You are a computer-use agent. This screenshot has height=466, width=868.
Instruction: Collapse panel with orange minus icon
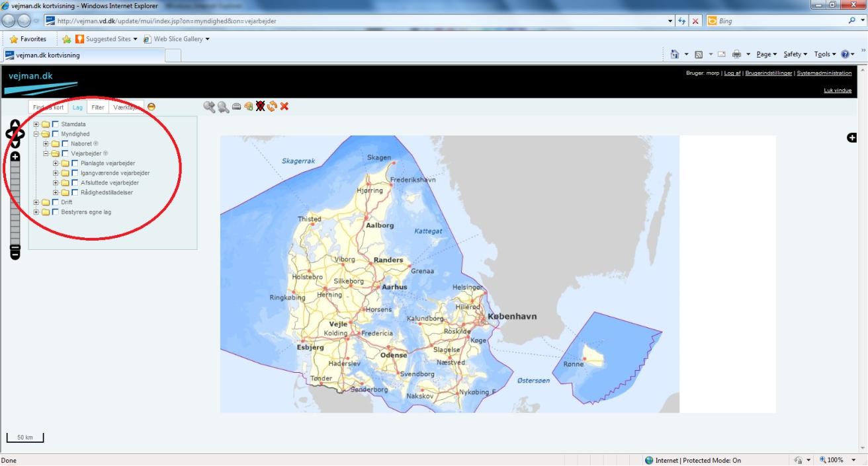(x=152, y=106)
